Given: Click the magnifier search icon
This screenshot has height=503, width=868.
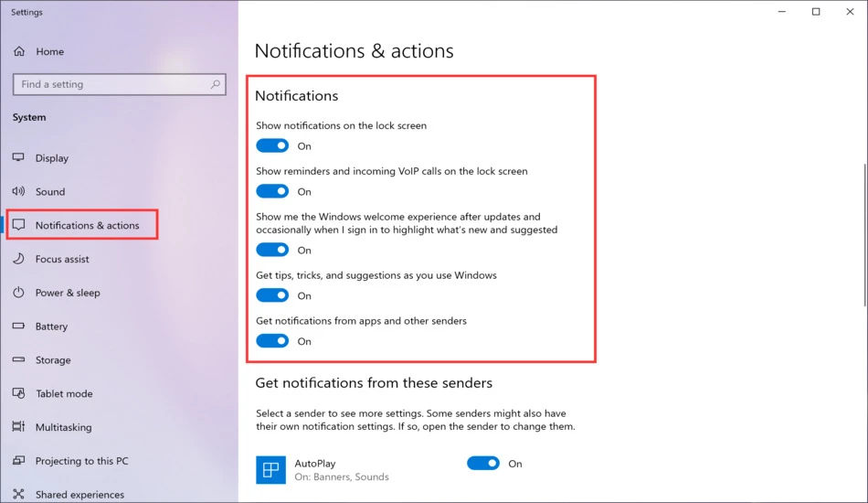Looking at the screenshot, I should (216, 84).
